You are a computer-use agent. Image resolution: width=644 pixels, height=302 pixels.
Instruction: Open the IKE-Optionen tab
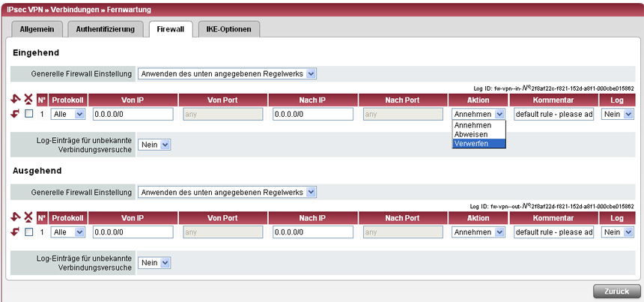coord(230,29)
